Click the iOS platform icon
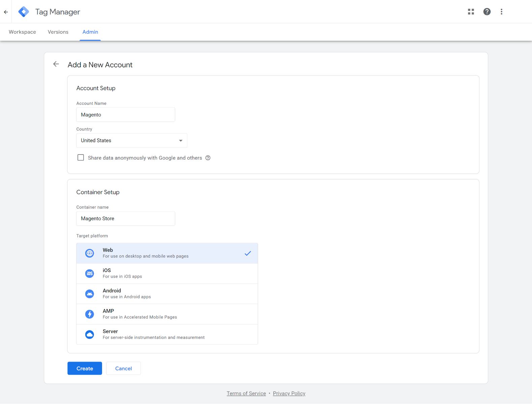This screenshot has height=404, width=532. 90,273
